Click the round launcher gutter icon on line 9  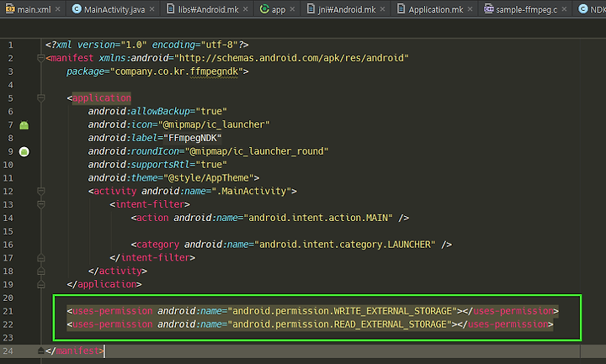click(x=24, y=151)
